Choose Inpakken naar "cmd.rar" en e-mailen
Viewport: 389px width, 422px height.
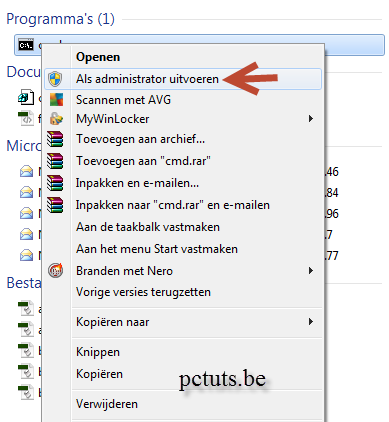173,205
